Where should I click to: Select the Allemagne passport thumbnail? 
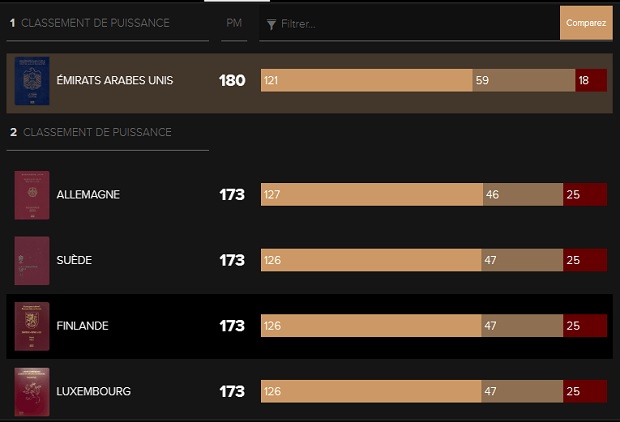(32, 195)
